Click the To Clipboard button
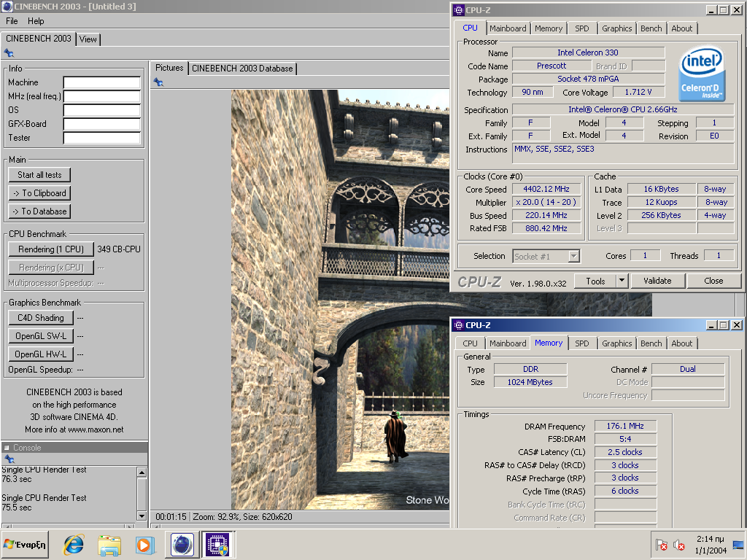Viewport: 747px width, 560px height. pyautogui.click(x=39, y=192)
